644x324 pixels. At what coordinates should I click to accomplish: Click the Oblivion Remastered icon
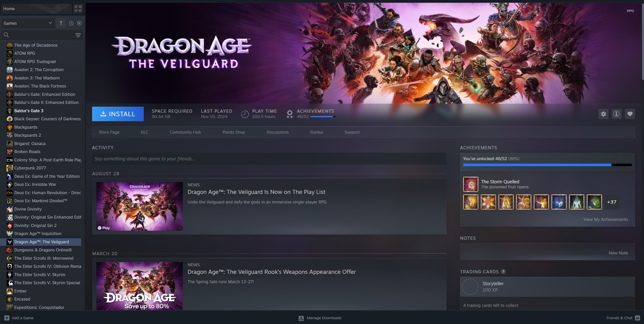coord(10,267)
